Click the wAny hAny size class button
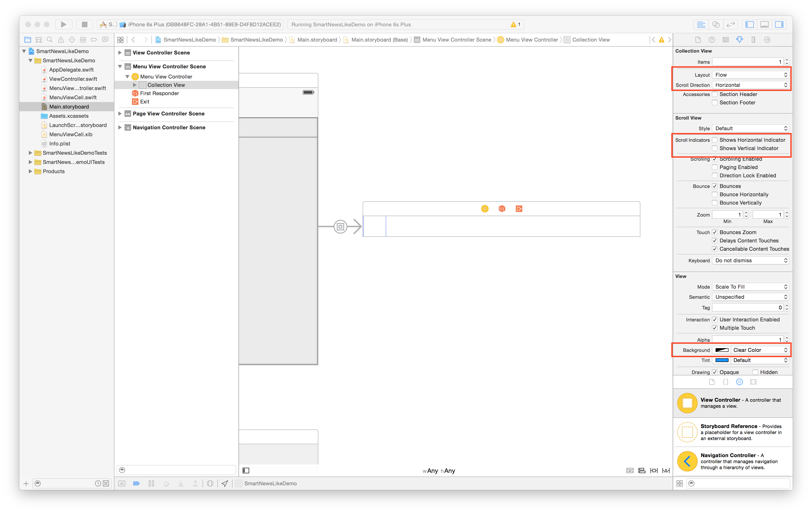This screenshot has height=513, width=812. [439, 471]
